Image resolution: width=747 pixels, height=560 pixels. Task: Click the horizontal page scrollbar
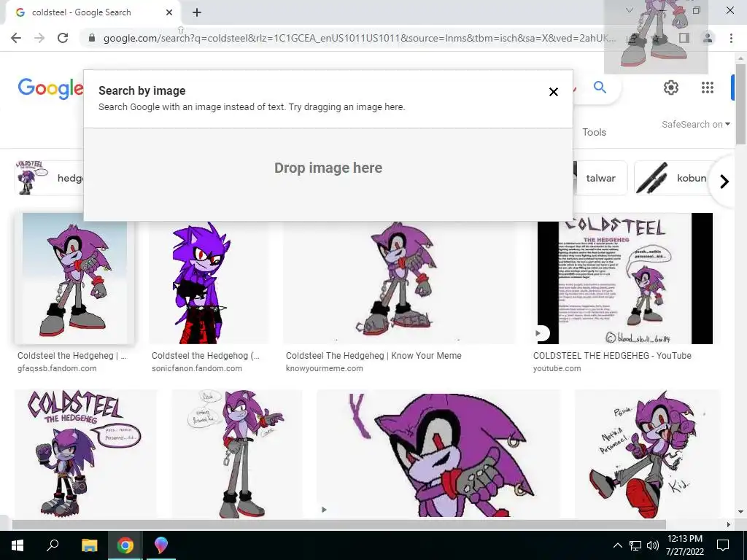[338, 524]
